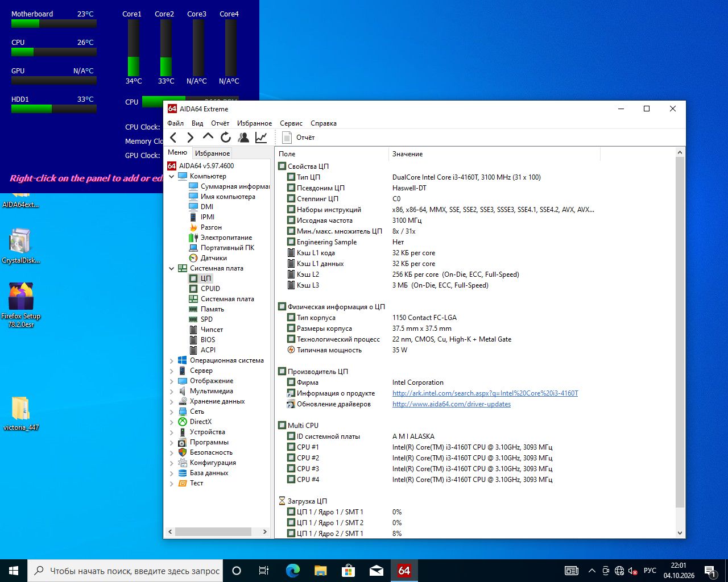
Task: Expand the Отображение tree node
Action: (x=172, y=381)
